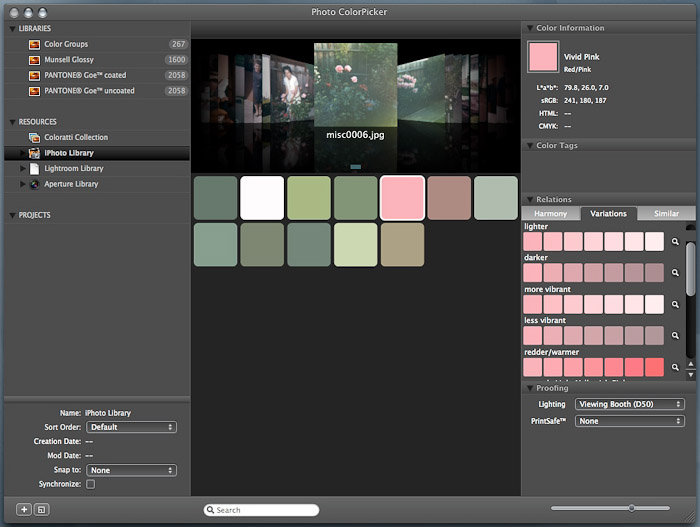Select the Munsell Glossy library icon
The width and height of the screenshot is (700, 527).
coord(34,60)
